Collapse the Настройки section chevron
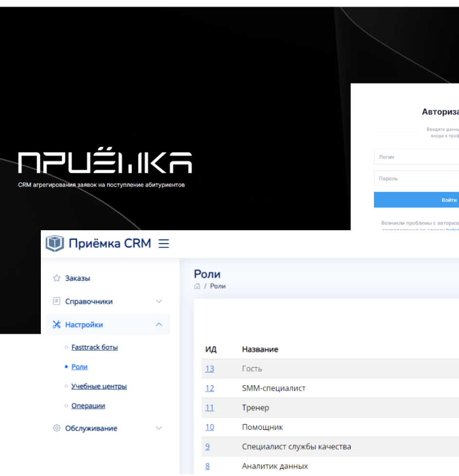 [x=159, y=324]
